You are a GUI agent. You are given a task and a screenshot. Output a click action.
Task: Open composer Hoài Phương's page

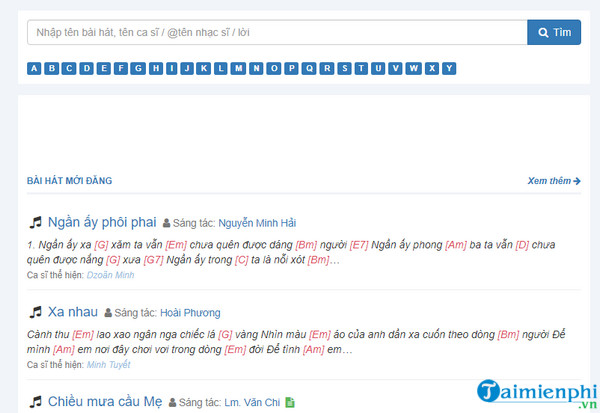point(190,313)
